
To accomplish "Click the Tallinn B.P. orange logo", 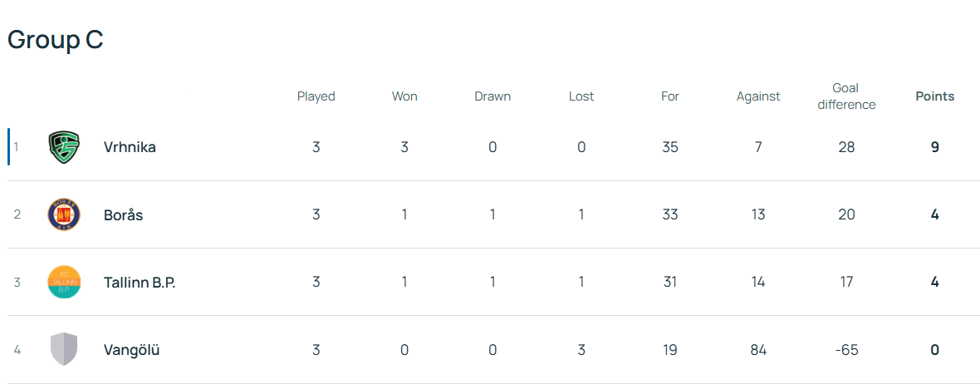I will (64, 282).
